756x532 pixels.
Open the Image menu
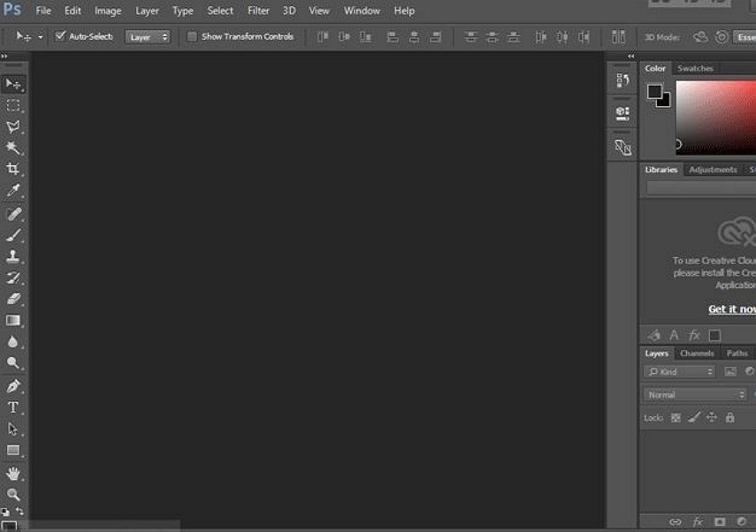coord(108,11)
